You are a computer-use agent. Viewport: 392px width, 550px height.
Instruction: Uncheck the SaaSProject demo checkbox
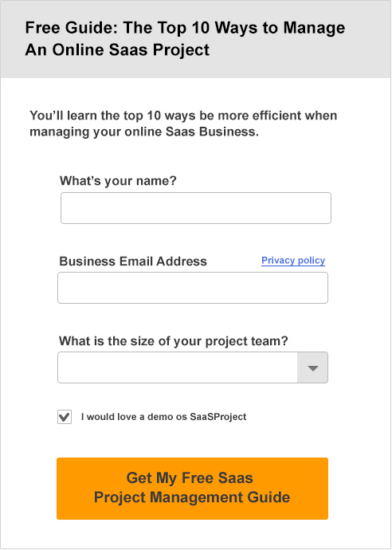(65, 417)
